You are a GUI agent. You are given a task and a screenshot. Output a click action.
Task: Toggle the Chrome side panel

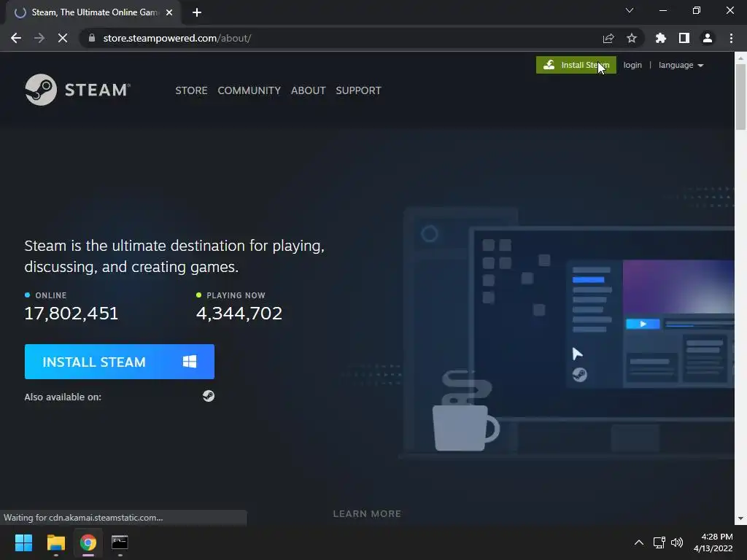coord(684,38)
